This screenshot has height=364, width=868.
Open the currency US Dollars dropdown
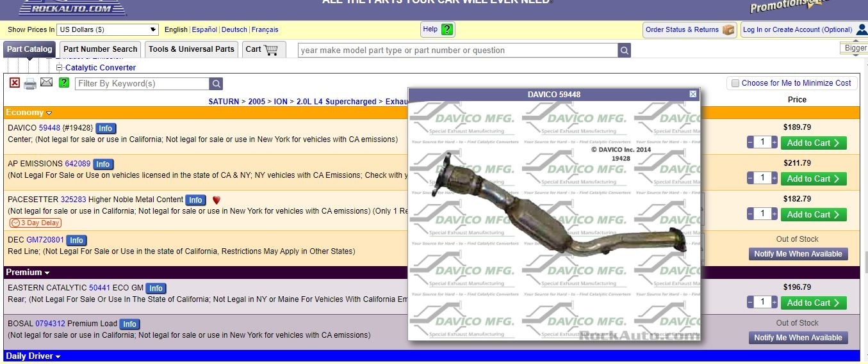coord(107,29)
